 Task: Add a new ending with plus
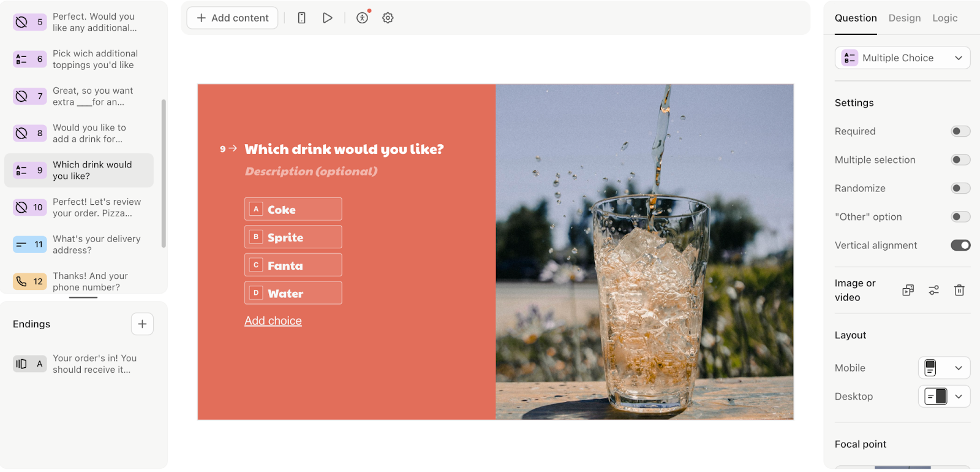point(142,324)
